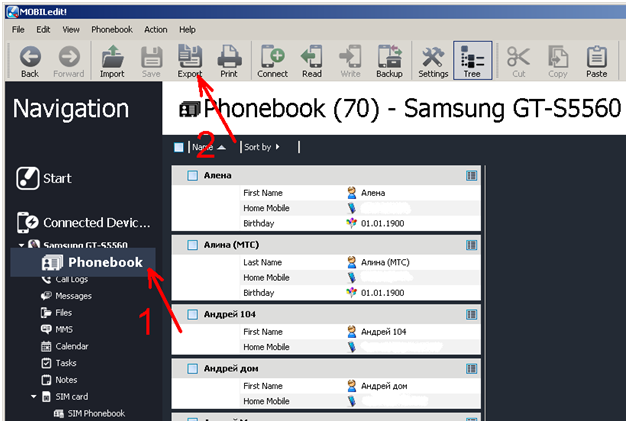Viewport: 628px width, 423px height.
Task: Go to Start in Navigation
Action: (44, 178)
